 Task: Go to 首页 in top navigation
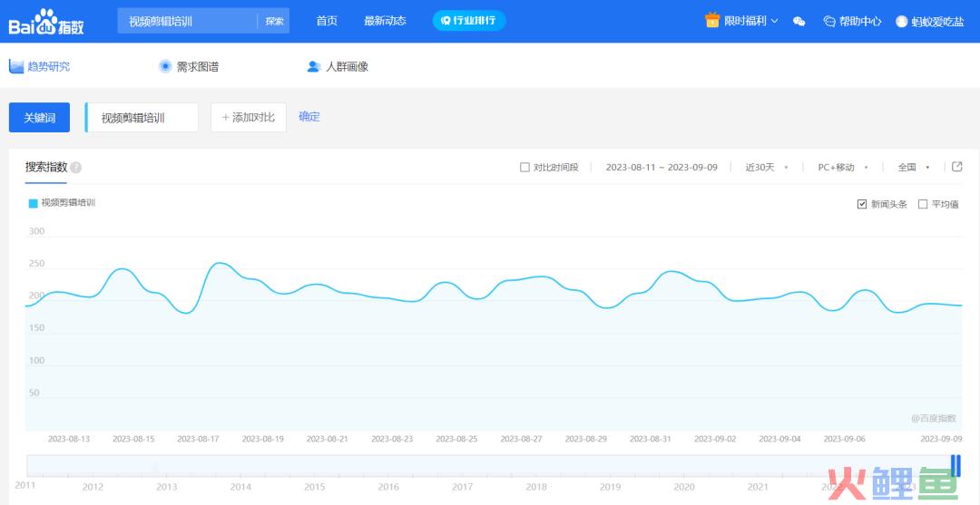coord(327,21)
